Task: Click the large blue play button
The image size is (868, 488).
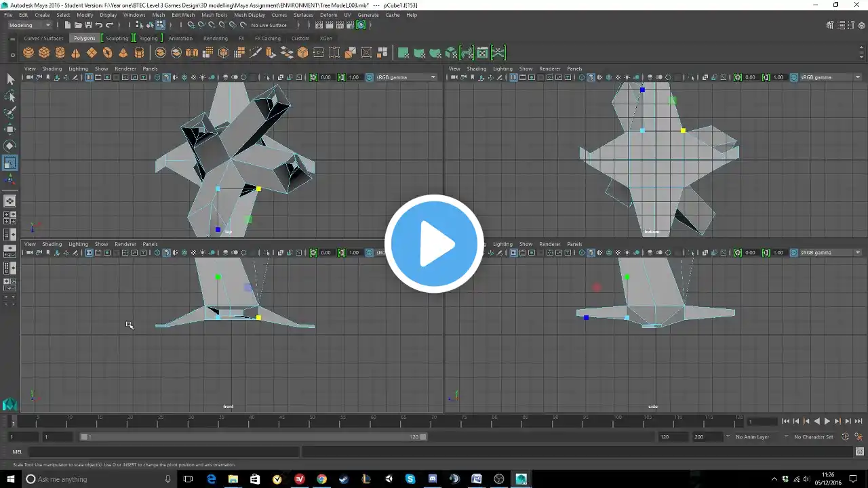Action: pos(434,244)
